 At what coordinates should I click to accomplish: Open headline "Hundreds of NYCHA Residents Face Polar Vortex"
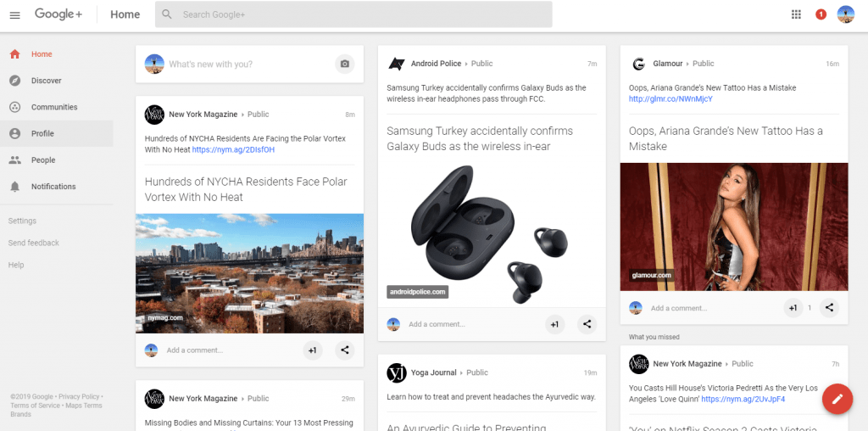point(246,189)
